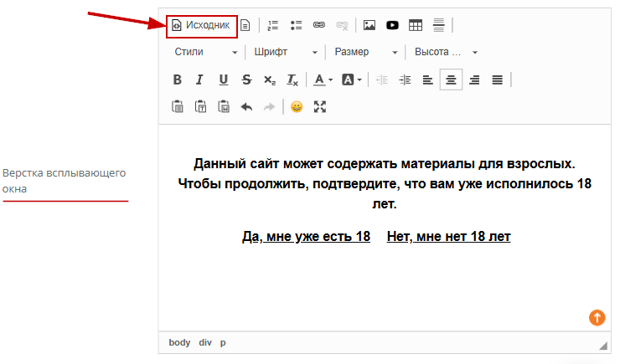Decrease the indent
This screenshot has height=364, width=620.
(381, 79)
